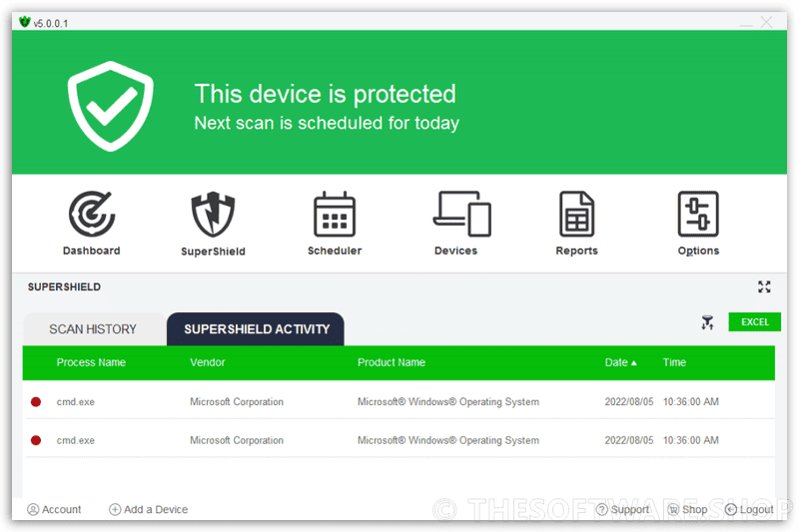Click 'Next scan is scheduled for today'
Screen dimensions: 799x532
coord(327,123)
